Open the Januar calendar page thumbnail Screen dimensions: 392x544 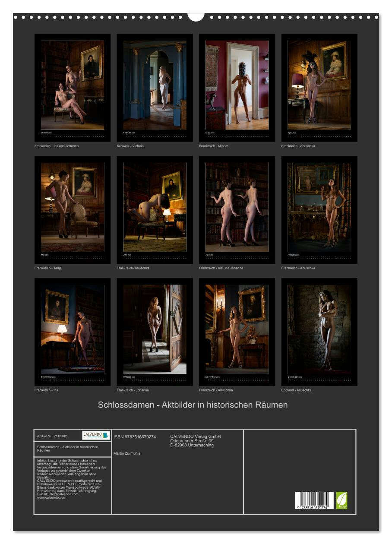point(73,88)
